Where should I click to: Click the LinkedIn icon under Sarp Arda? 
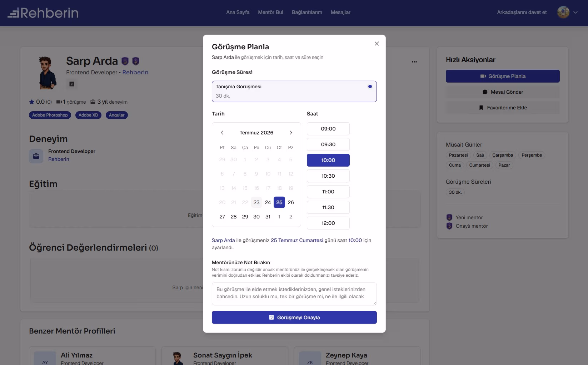coord(72,84)
